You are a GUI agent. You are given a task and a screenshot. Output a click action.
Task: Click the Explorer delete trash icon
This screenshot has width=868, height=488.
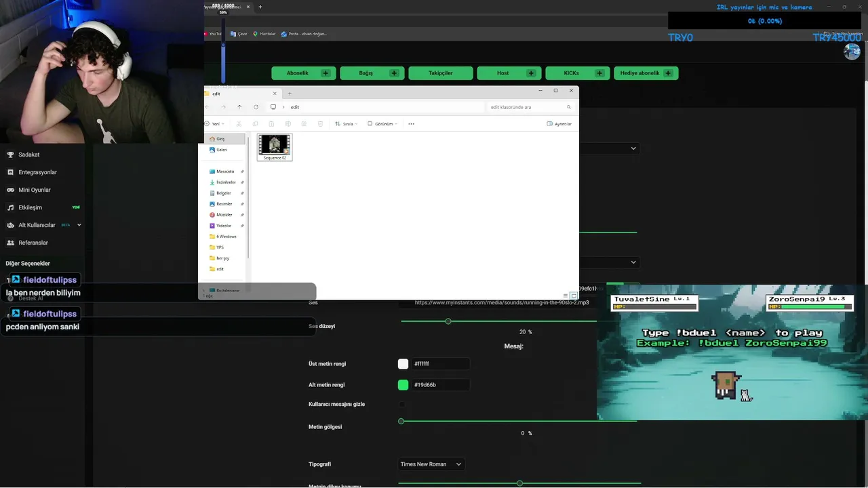(x=320, y=124)
